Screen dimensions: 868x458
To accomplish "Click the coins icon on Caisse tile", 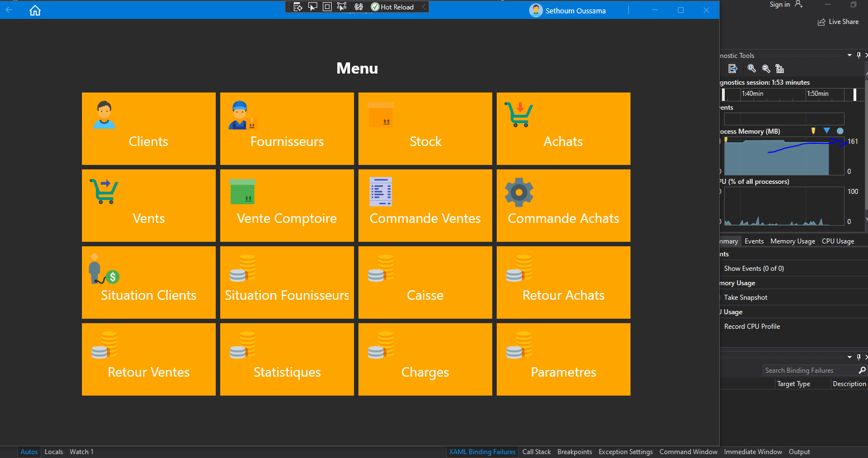I will click(381, 269).
